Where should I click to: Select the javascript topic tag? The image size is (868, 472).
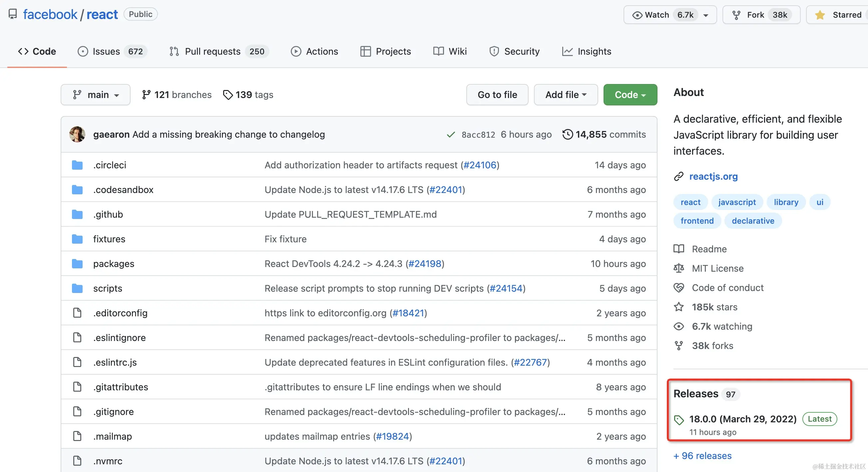point(737,202)
